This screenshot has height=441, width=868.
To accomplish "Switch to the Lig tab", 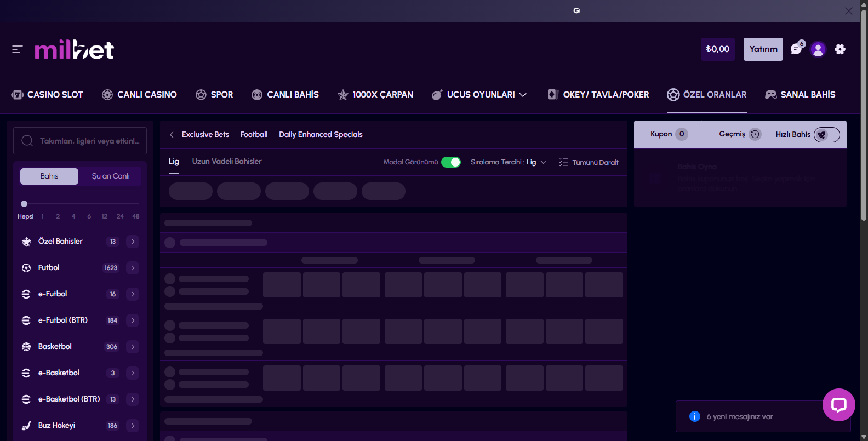I will pos(174,162).
